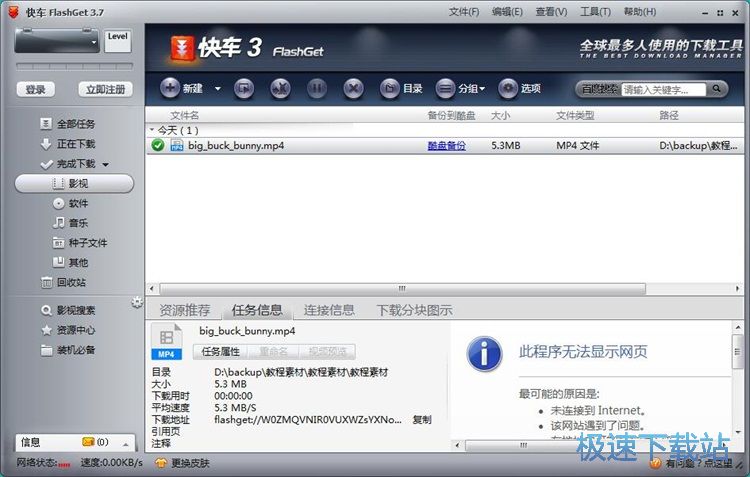Click 网络状态 indicator in status bar
This screenshot has height=477, width=750.
point(44,463)
